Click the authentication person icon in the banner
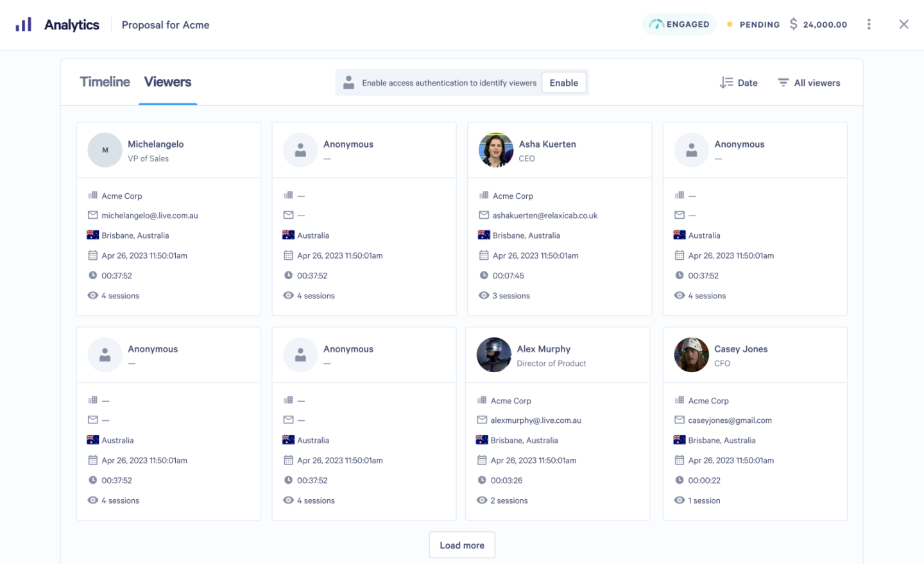This screenshot has width=924, height=564. point(349,82)
